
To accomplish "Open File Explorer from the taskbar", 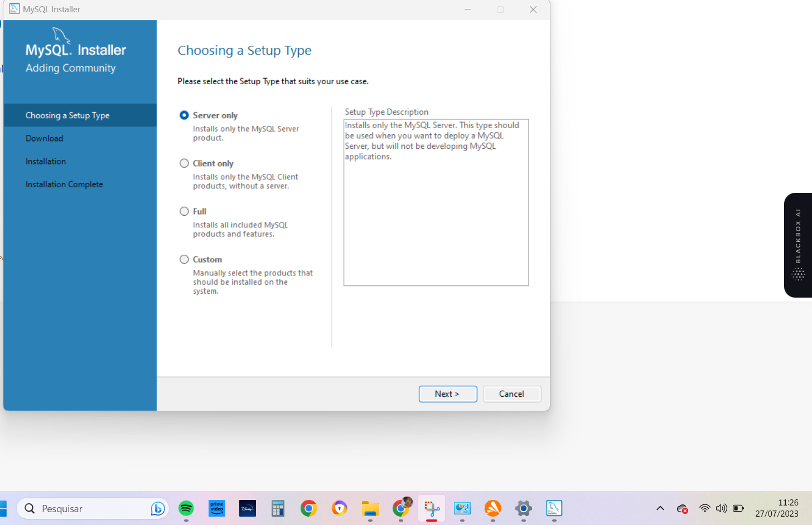I will click(370, 508).
